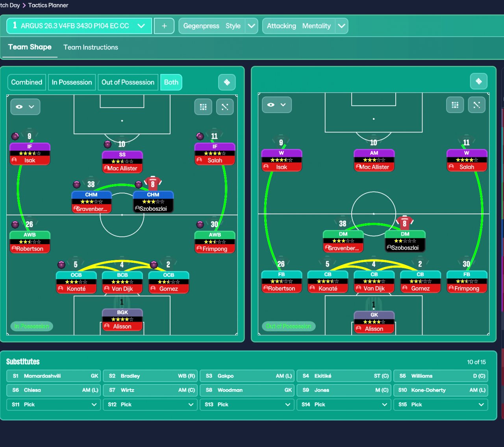The image size is (504, 447).
Task: Select Gomez OCB player card
Action: pos(169,282)
